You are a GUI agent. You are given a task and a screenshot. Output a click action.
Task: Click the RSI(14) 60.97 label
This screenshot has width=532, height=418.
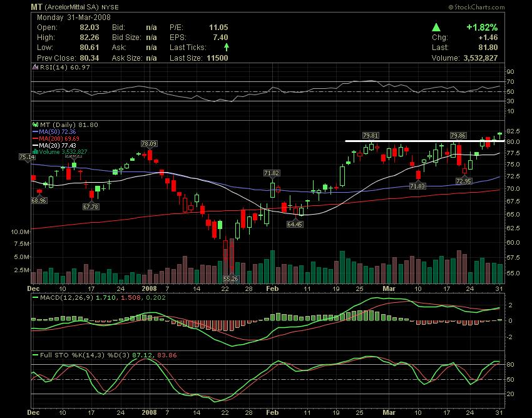coord(65,67)
